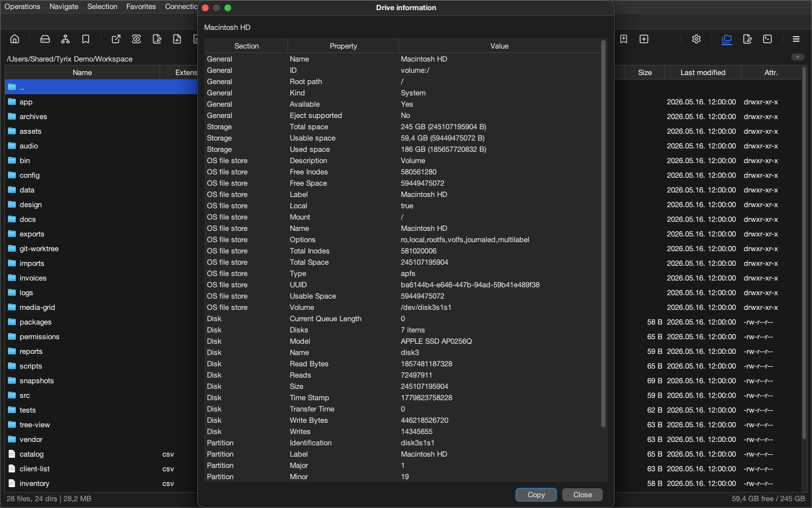Image resolution: width=812 pixels, height=508 pixels.
Task: Click the Volume value '/dev/disk3s1s1'
Action: pyautogui.click(x=426, y=307)
